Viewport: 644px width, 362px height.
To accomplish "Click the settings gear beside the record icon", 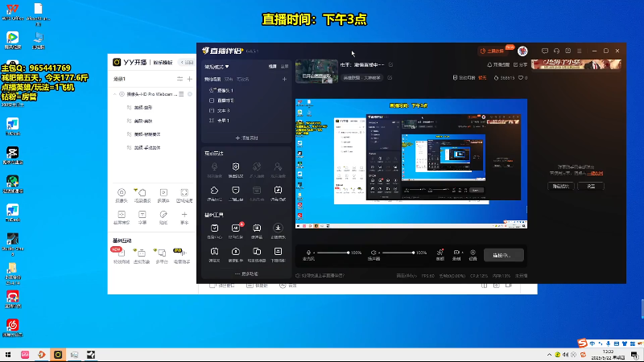I will point(473,253).
